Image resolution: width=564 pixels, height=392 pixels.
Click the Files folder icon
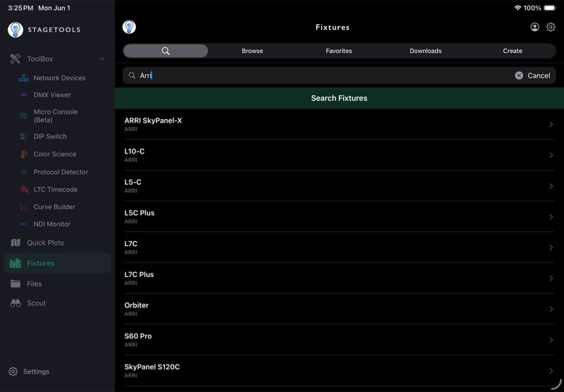tap(16, 283)
